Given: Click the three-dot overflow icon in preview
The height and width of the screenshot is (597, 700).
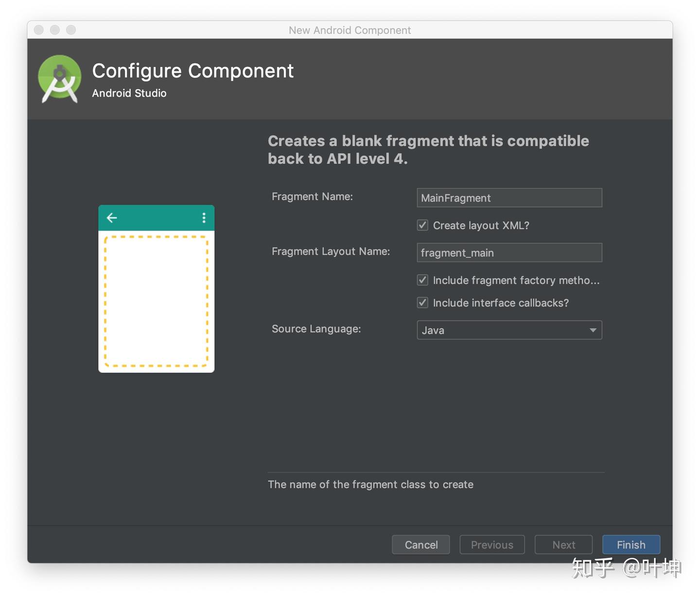Looking at the screenshot, I should [204, 218].
